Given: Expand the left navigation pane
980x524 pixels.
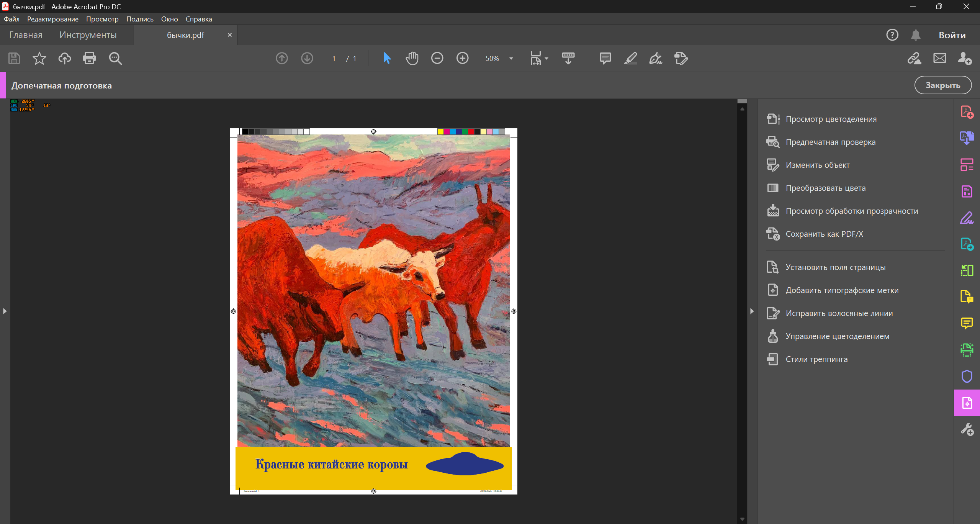Looking at the screenshot, I should (5, 311).
